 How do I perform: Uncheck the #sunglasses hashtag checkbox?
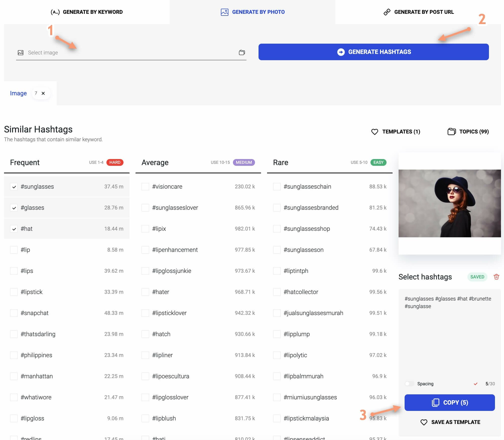point(14,187)
